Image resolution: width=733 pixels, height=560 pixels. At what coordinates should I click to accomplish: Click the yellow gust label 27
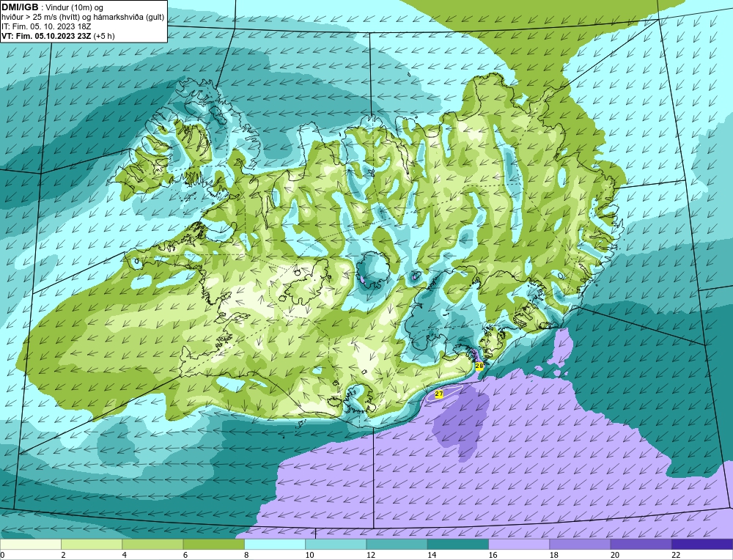point(439,394)
